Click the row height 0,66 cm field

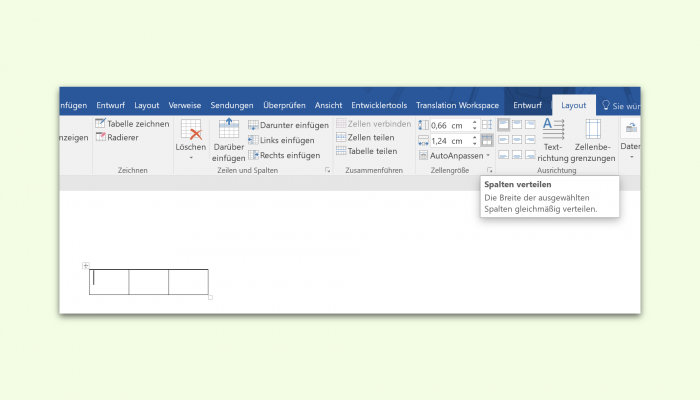(x=450, y=125)
